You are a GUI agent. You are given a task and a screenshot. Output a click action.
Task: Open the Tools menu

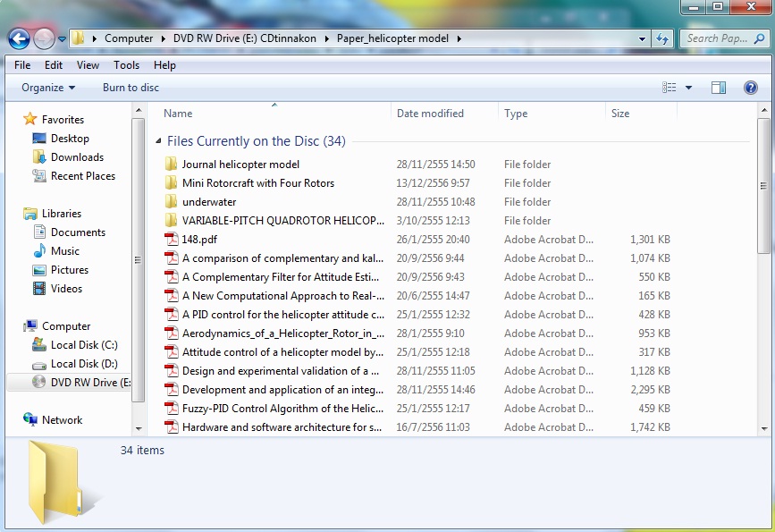pyautogui.click(x=126, y=65)
